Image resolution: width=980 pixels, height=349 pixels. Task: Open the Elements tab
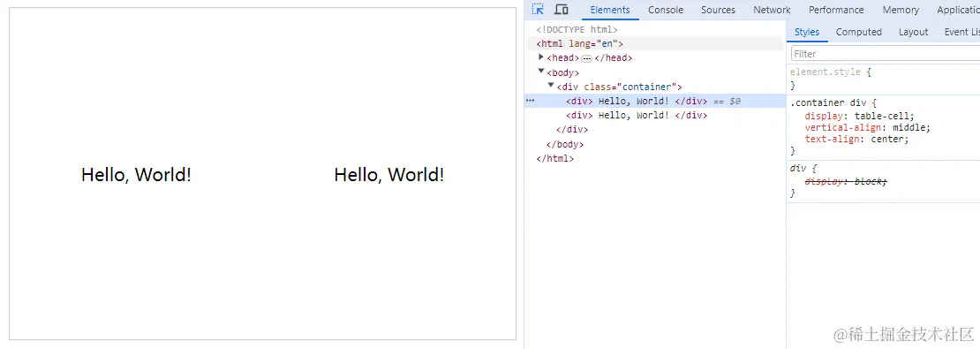pos(610,10)
